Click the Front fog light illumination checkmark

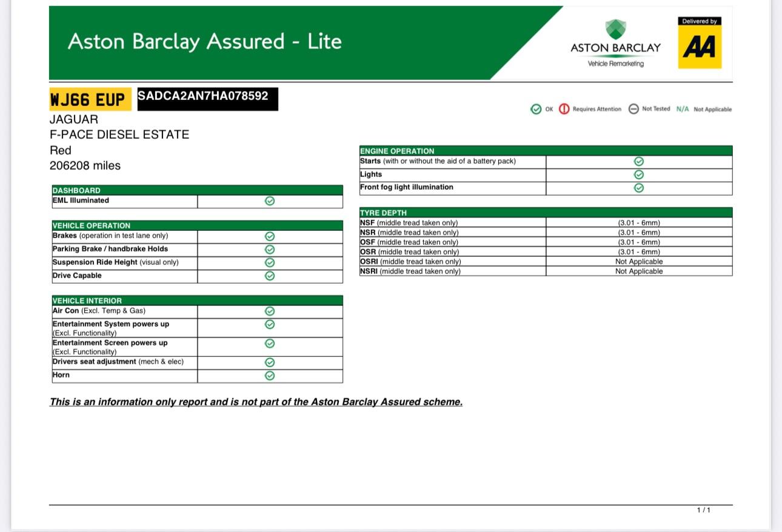pos(638,188)
